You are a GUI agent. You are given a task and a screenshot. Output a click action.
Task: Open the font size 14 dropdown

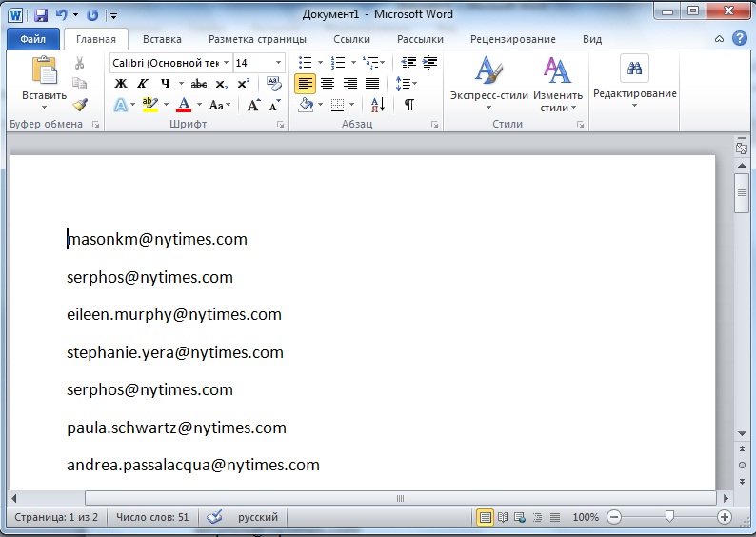(x=278, y=63)
